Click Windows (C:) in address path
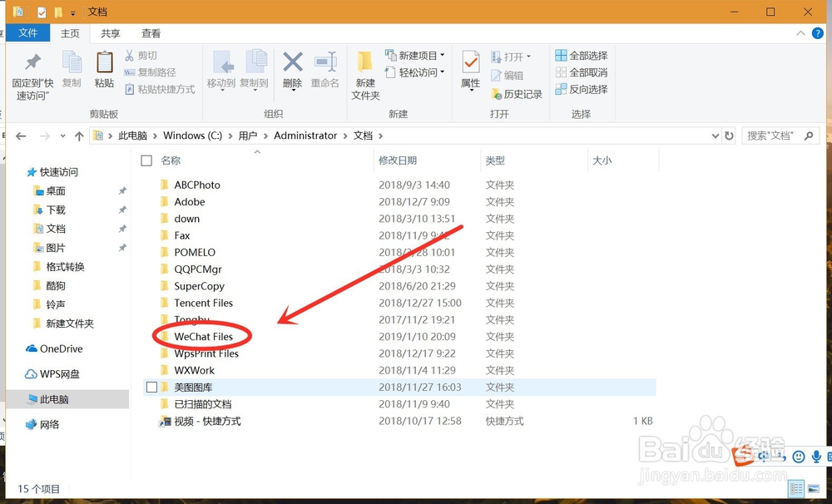 point(193,136)
